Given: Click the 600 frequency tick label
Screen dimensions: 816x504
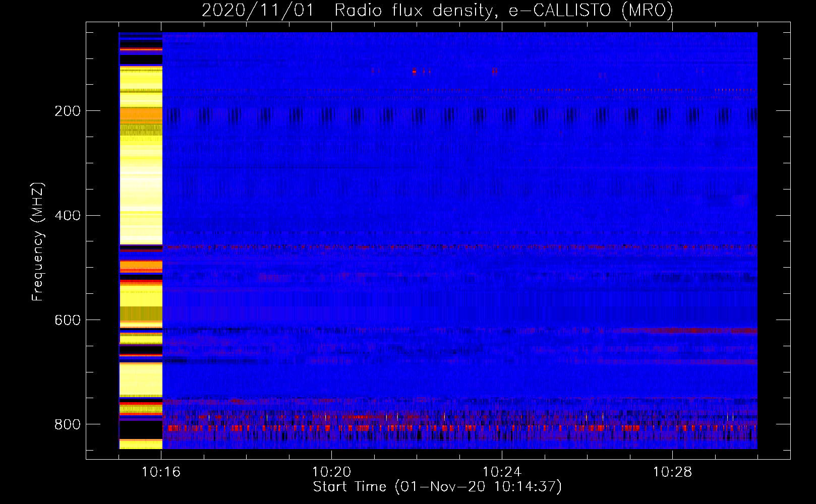Looking at the screenshot, I should (x=67, y=321).
